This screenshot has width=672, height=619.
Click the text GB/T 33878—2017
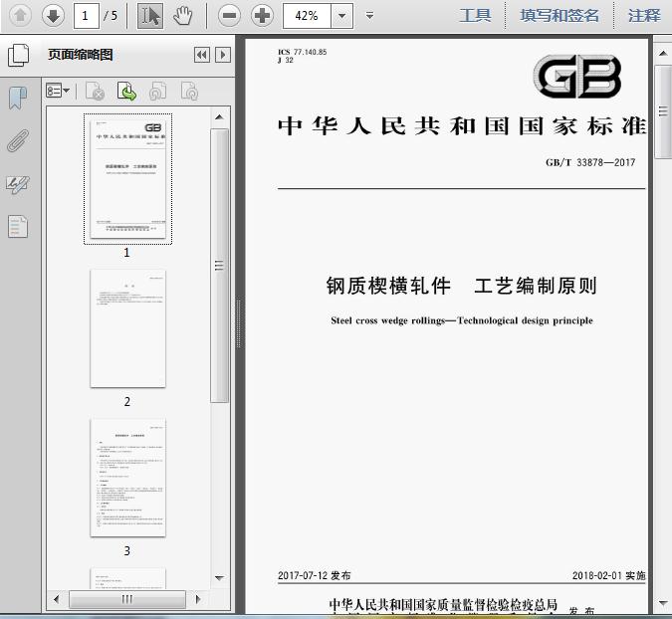[x=590, y=162]
